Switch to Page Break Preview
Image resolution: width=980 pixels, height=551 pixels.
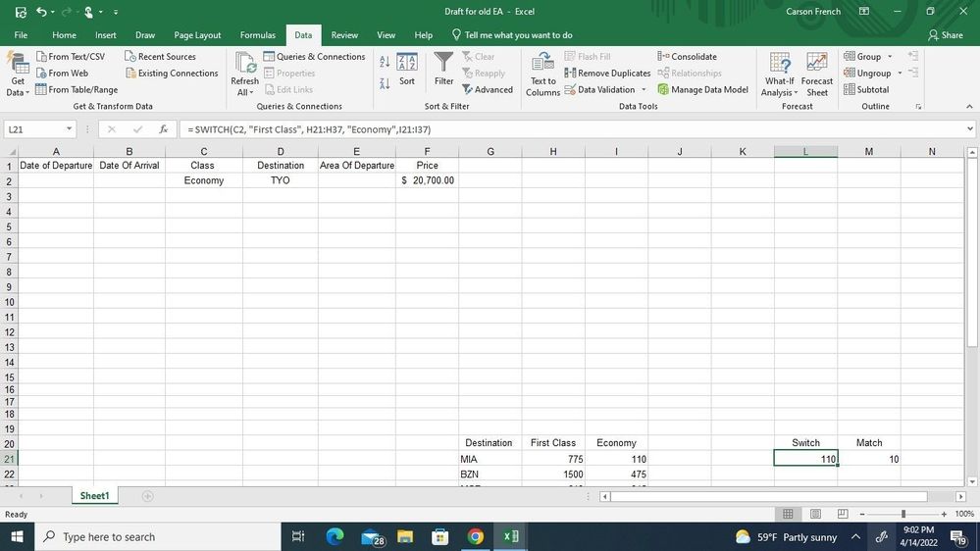pyautogui.click(x=843, y=514)
